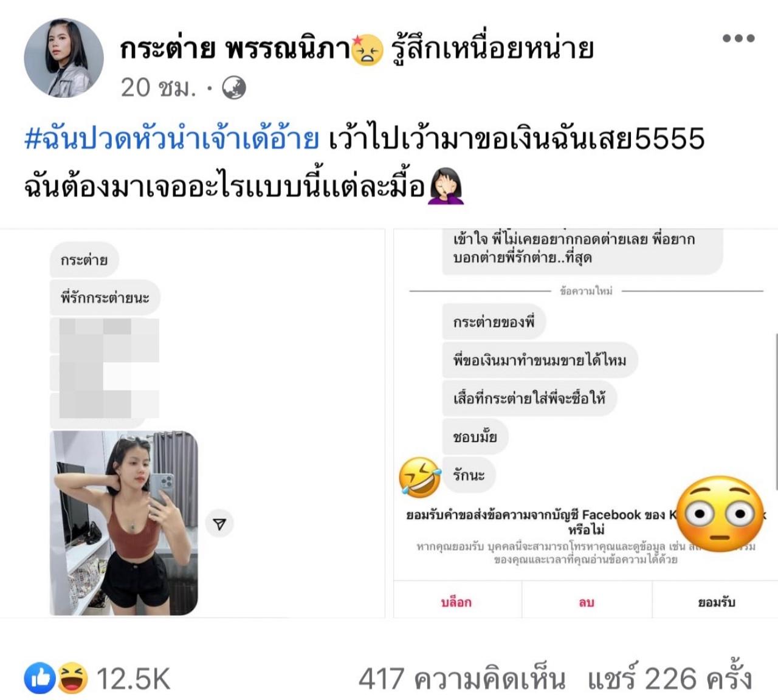
Task: Click the ลบ (Delete) button
Action: pyautogui.click(x=586, y=602)
